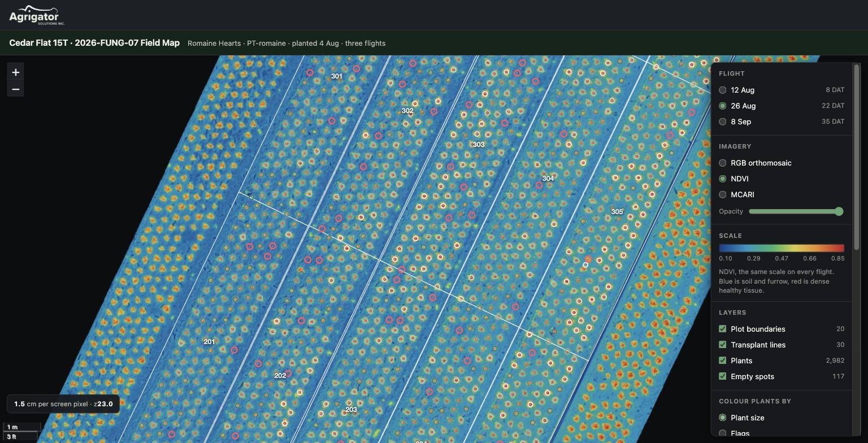Click plot label 304 on map
Viewport: 868px width, 443px height.
click(548, 179)
